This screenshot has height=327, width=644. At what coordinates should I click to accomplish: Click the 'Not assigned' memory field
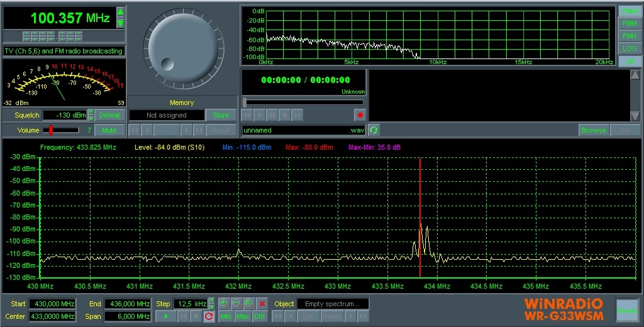(x=167, y=115)
